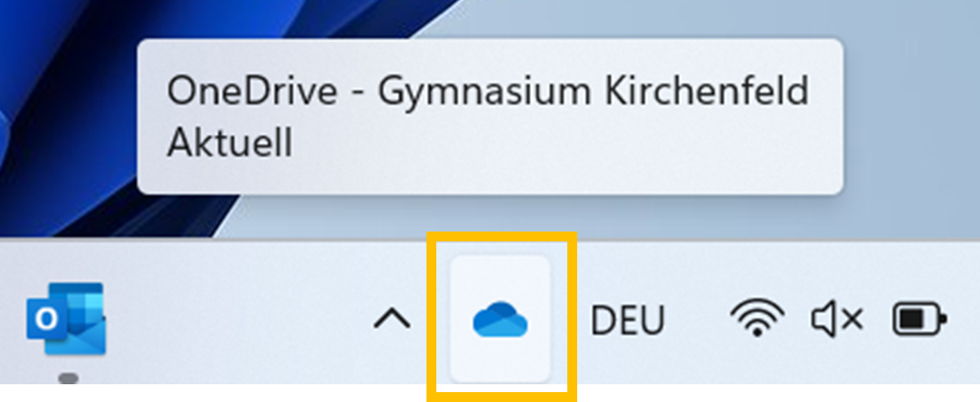
Task: Open the OneDrive cloud tray icon
Action: click(x=500, y=320)
